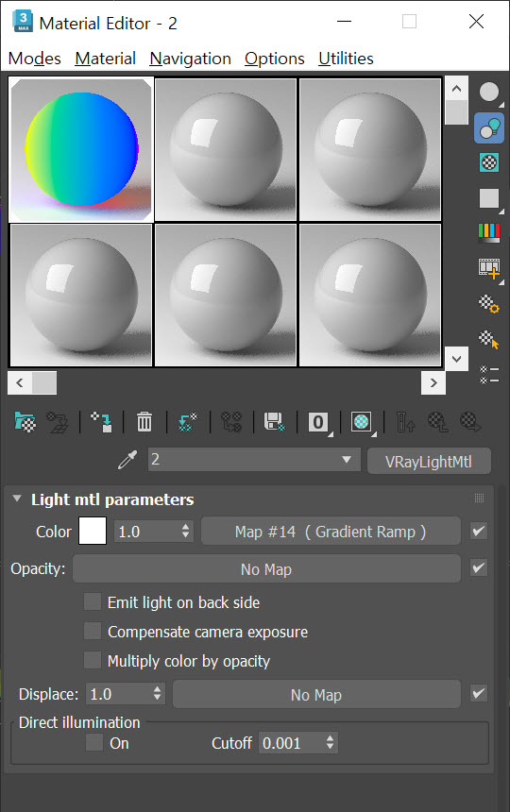Toggle the Color map enable checkbox
510x812 pixels.
pyautogui.click(x=479, y=531)
